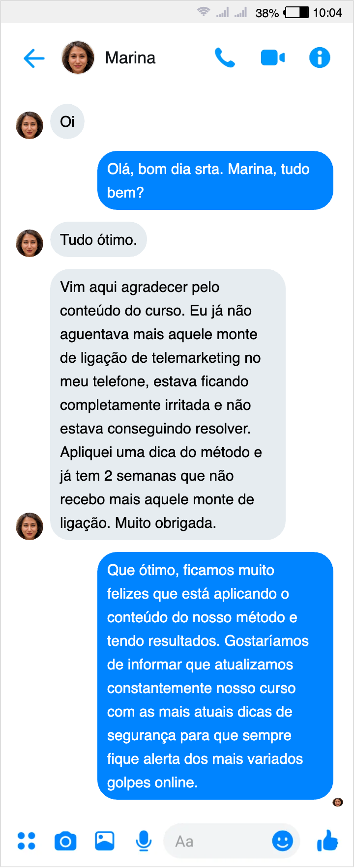Tap the contact name Marina

[130, 58]
